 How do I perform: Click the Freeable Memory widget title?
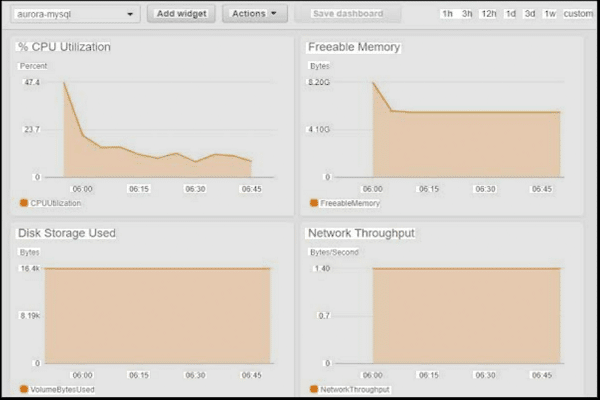(354, 47)
